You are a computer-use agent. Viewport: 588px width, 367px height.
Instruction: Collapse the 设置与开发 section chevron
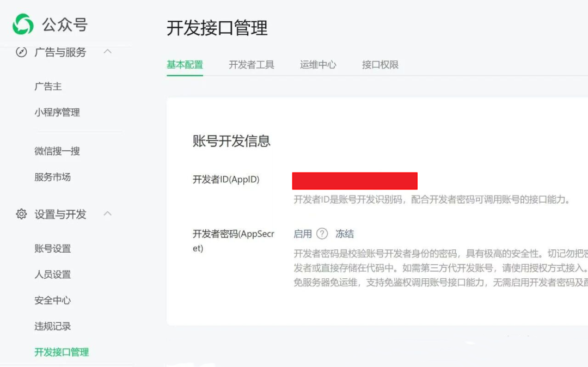(107, 214)
